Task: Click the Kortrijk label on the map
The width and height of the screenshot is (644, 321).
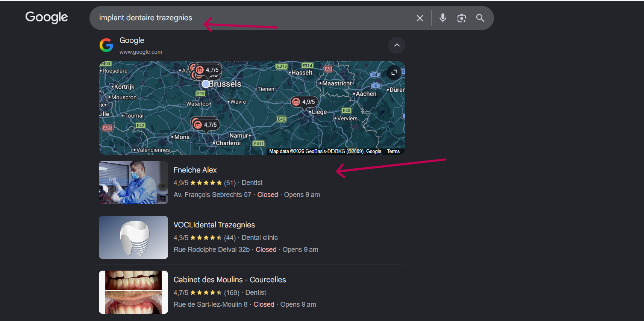Action: tap(124, 87)
